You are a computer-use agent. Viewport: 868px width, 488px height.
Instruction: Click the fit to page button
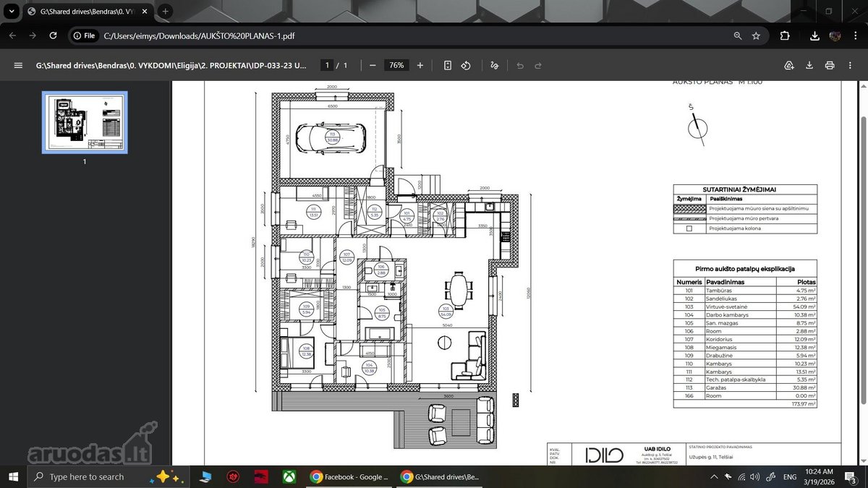pyautogui.click(x=448, y=65)
